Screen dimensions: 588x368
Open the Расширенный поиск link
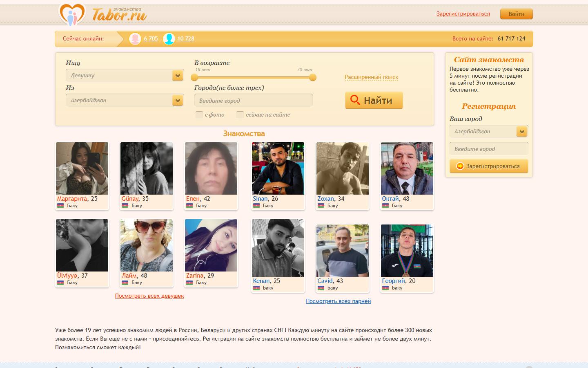point(372,77)
